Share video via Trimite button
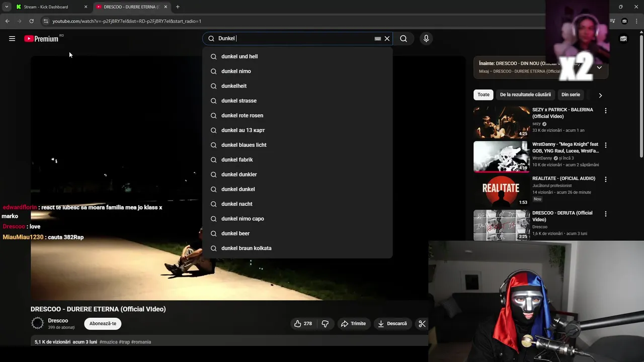 (354, 324)
